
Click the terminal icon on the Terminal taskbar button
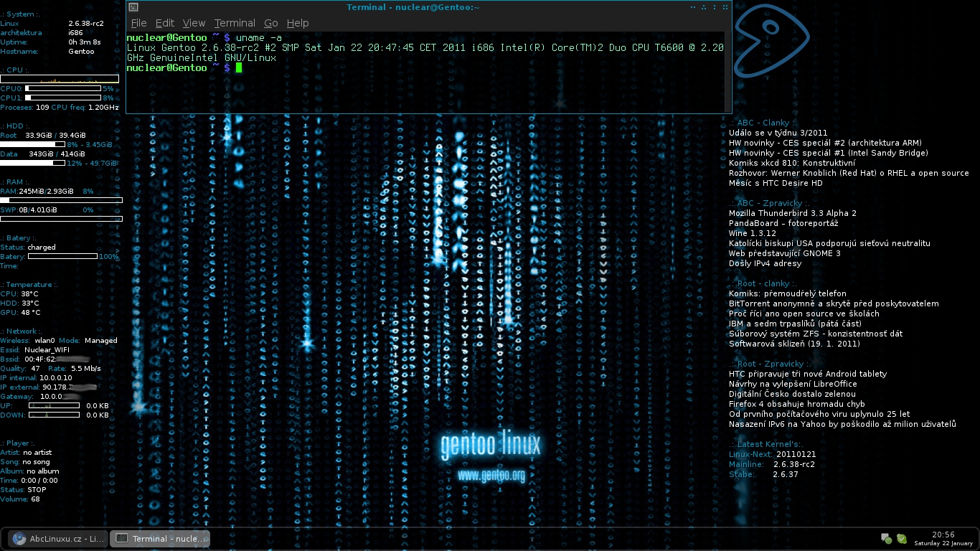[x=122, y=538]
